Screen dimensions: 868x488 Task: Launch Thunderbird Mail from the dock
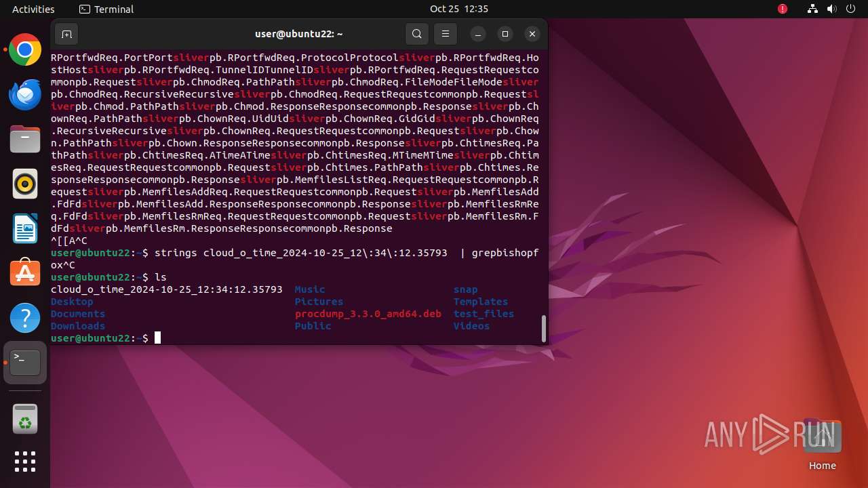coord(25,94)
